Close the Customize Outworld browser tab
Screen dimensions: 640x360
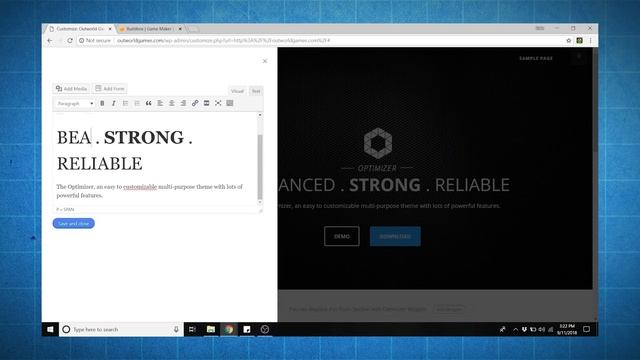(110, 29)
